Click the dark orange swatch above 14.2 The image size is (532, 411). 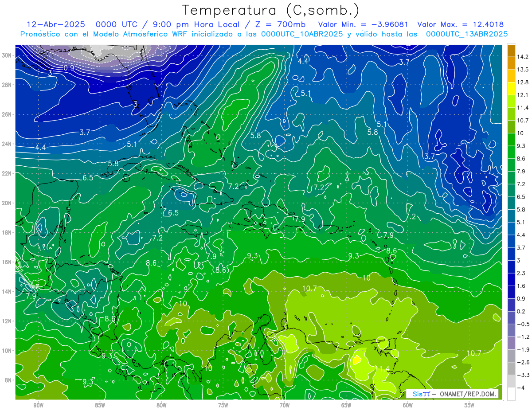pos(512,51)
